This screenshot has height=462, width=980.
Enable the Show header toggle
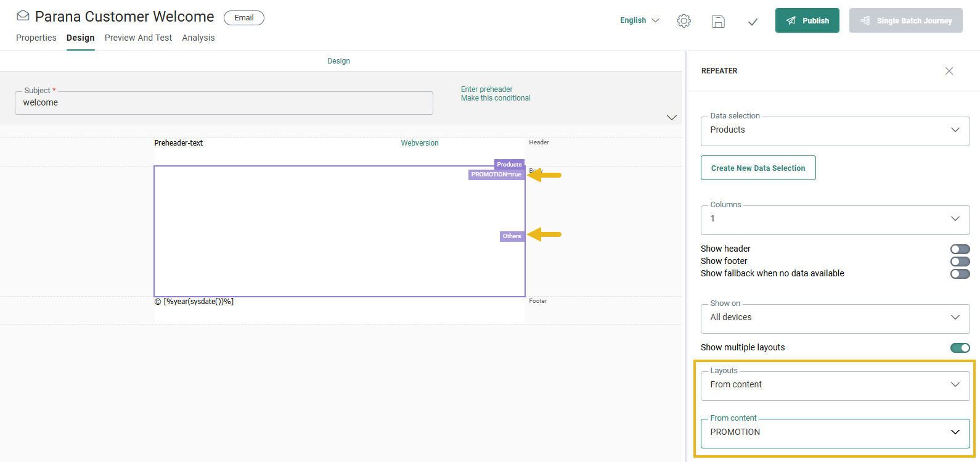pos(960,249)
